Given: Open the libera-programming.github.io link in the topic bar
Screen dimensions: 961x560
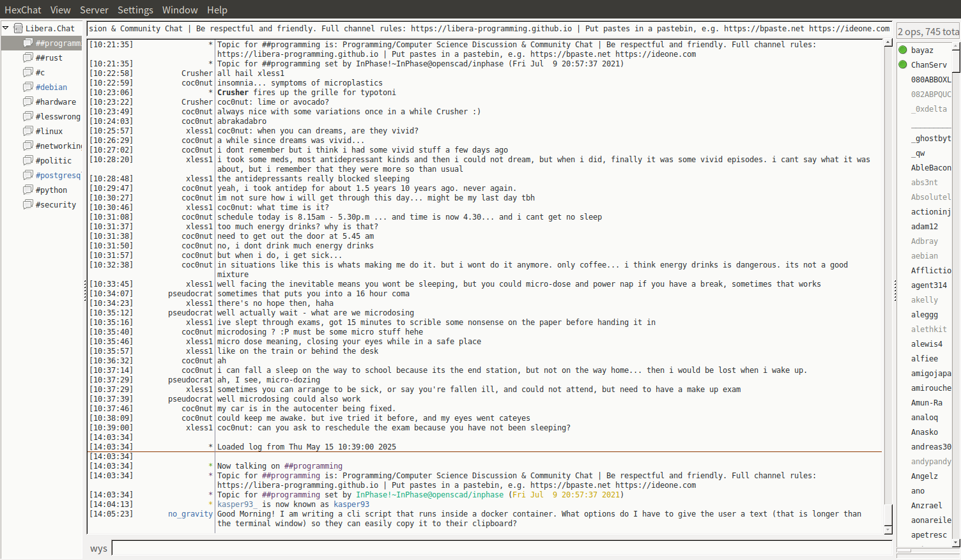Looking at the screenshot, I should [491, 28].
